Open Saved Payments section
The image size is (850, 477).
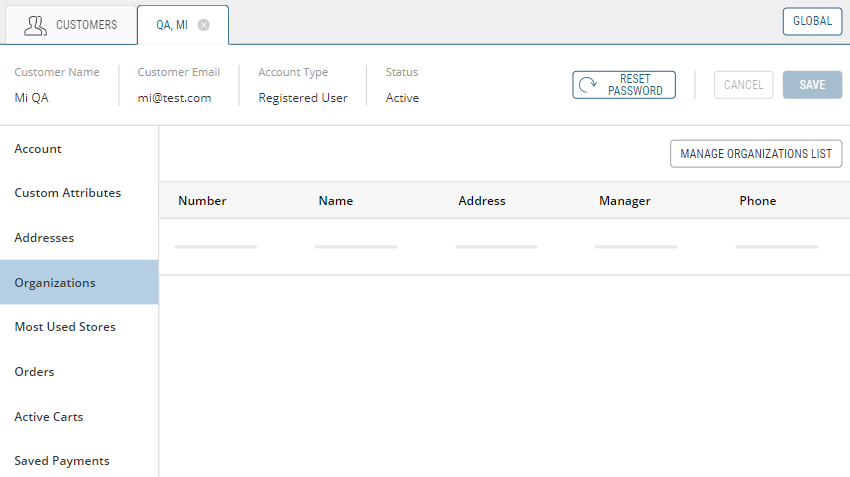tap(62, 461)
